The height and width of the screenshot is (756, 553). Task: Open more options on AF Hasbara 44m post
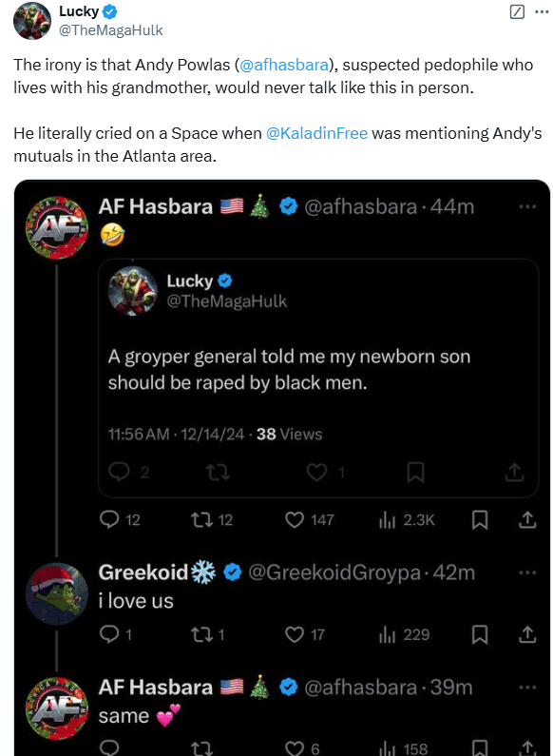click(x=527, y=207)
